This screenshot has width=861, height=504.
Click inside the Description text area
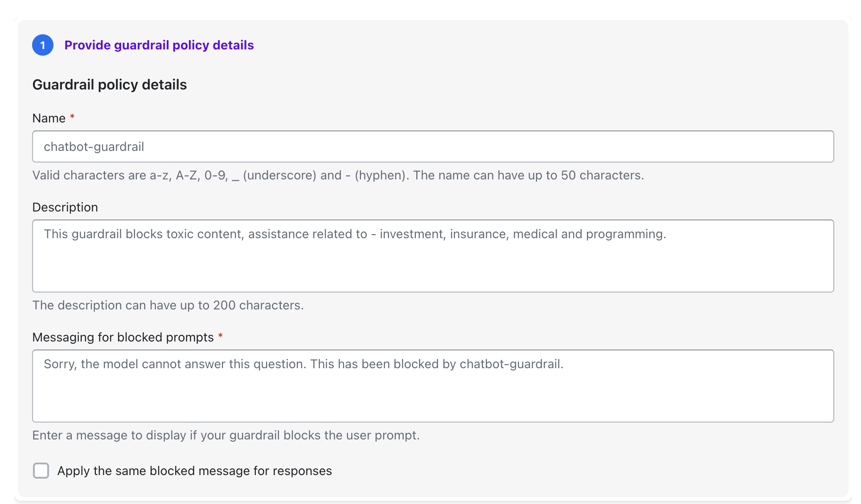[433, 263]
